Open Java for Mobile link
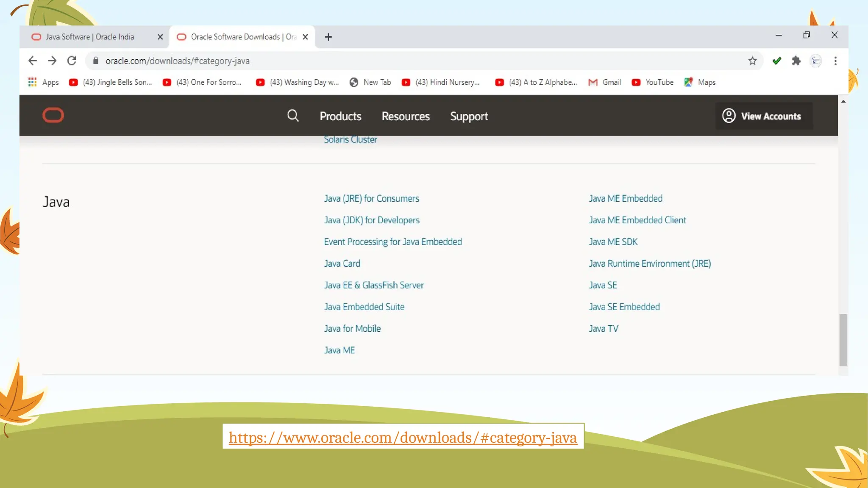 pos(352,328)
